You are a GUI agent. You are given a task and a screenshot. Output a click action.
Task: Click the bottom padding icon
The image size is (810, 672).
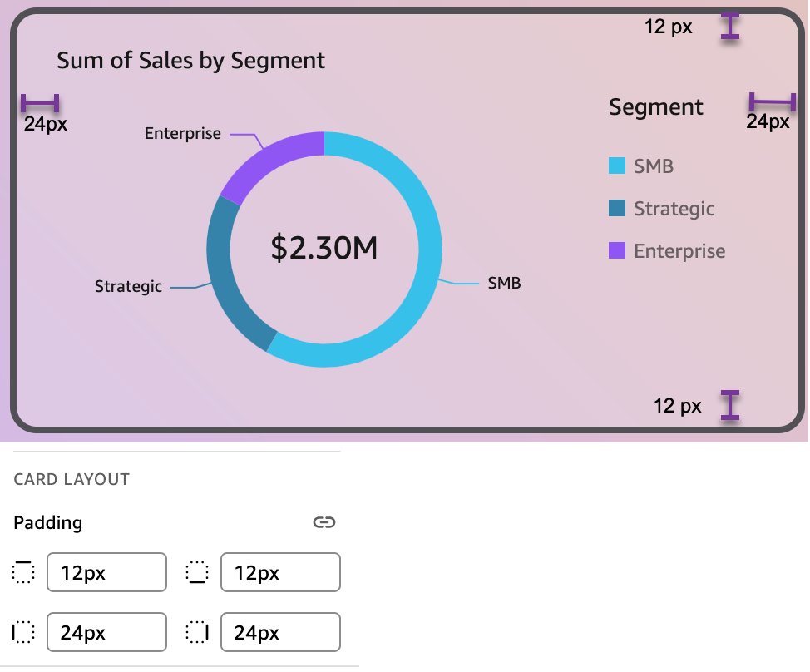point(197,572)
